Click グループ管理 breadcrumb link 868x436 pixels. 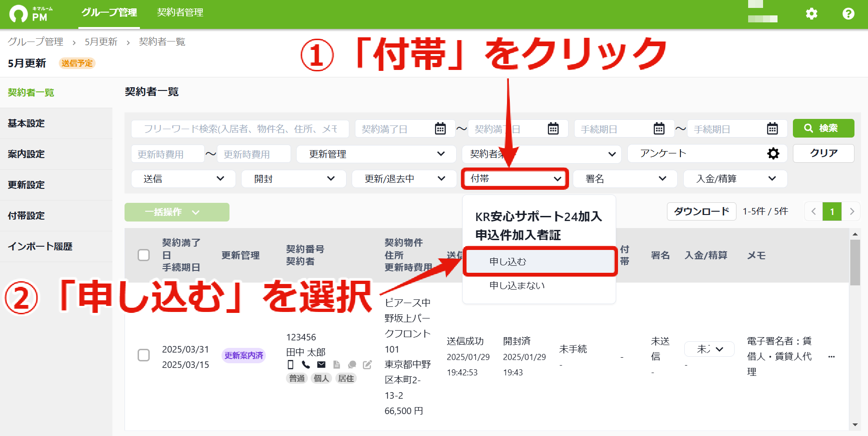pos(35,42)
